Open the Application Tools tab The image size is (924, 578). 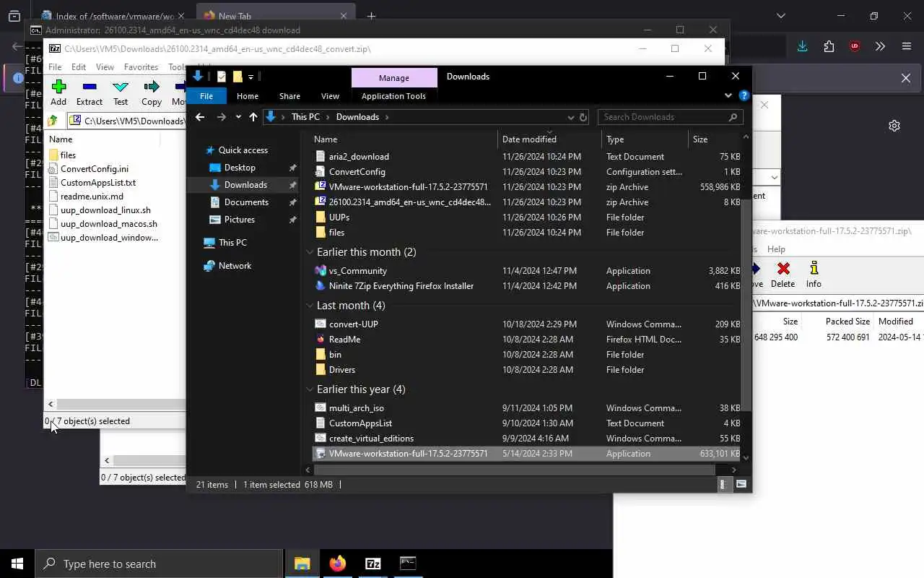393,96
